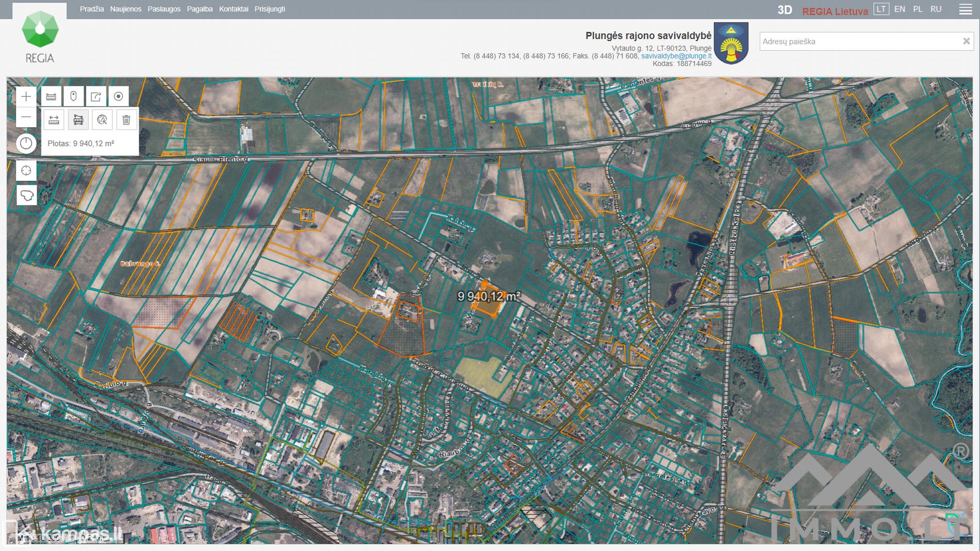Image resolution: width=980 pixels, height=551 pixels.
Task: Click the address search field
Action: click(x=859, y=41)
